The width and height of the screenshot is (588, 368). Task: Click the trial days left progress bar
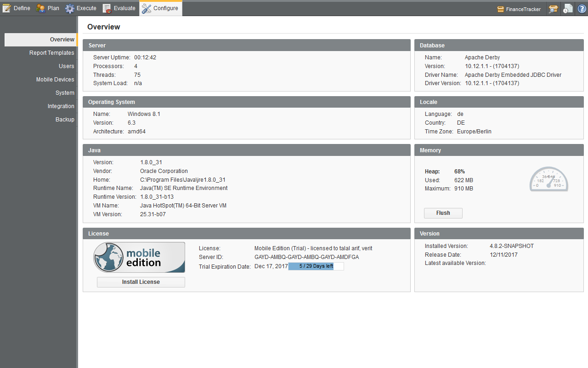pos(316,266)
